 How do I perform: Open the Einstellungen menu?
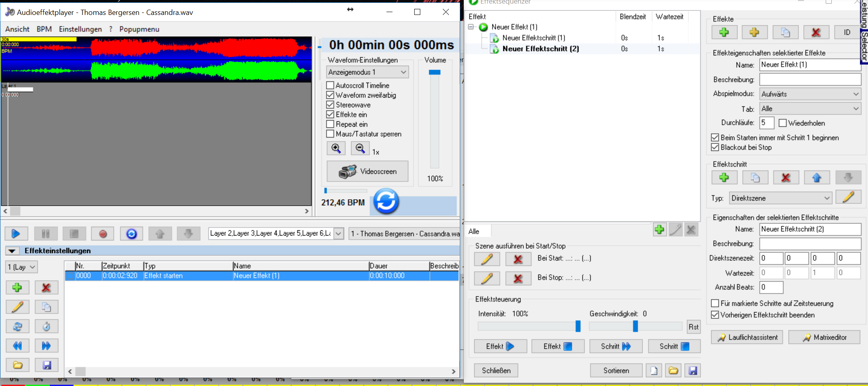80,29
